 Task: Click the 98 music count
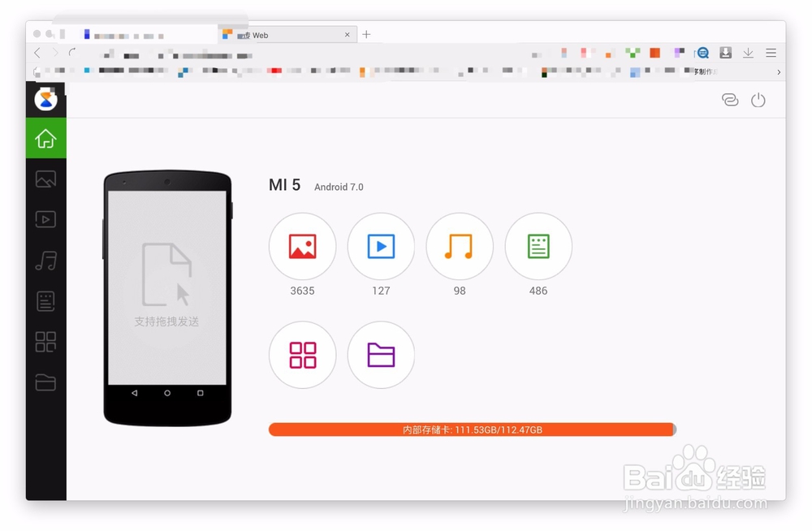point(460,291)
